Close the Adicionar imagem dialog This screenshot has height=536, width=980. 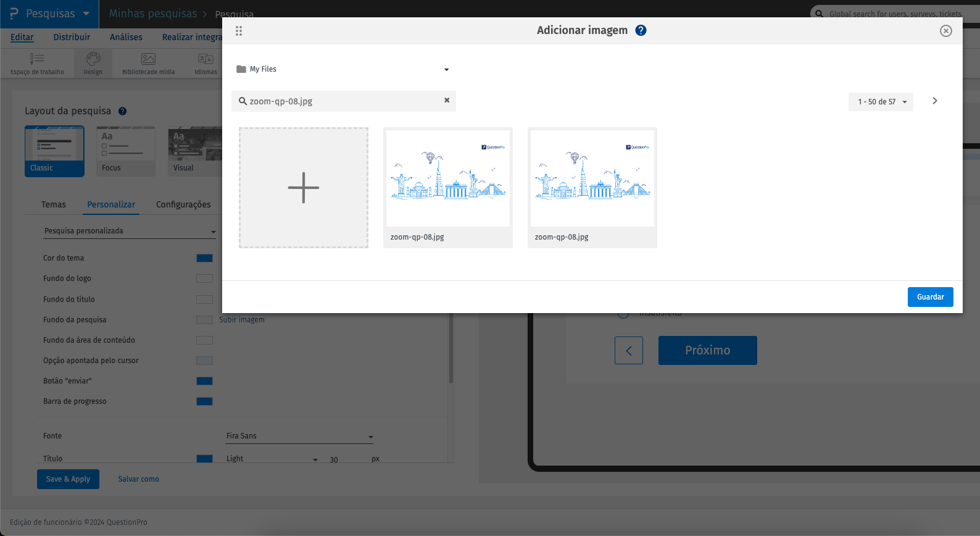coord(946,31)
